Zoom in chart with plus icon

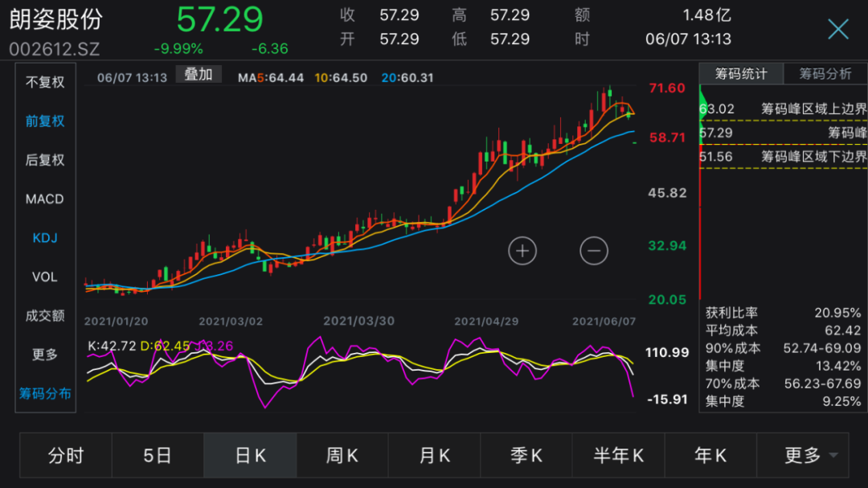[522, 251]
